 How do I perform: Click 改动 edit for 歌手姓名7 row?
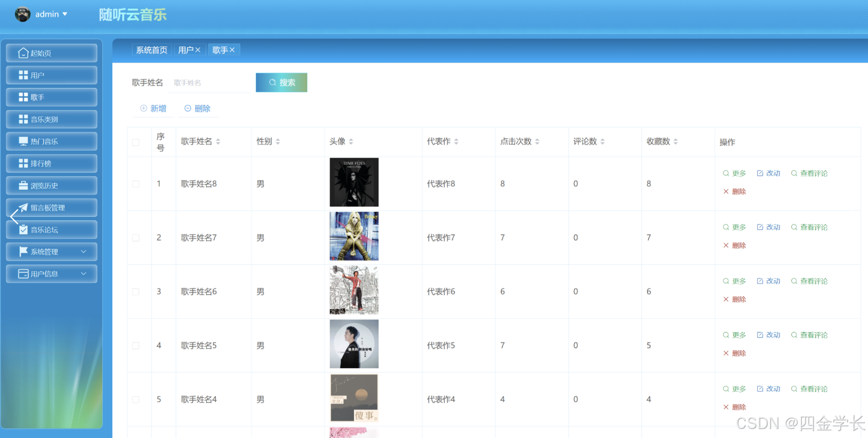click(x=768, y=227)
